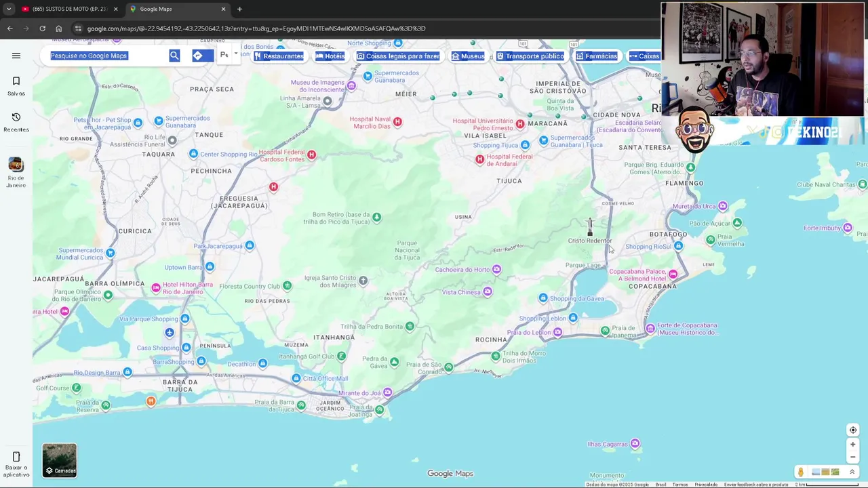Open the Privacidade footer link
This screenshot has width=868, height=488.
tap(706, 485)
